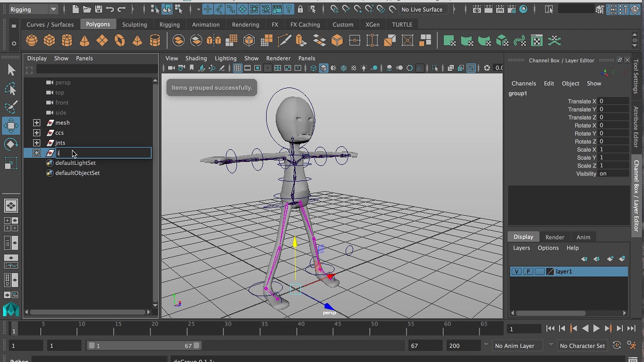Image resolution: width=644 pixels, height=362 pixels.
Task: Open the No Character Set dropdown
Action: 582,345
